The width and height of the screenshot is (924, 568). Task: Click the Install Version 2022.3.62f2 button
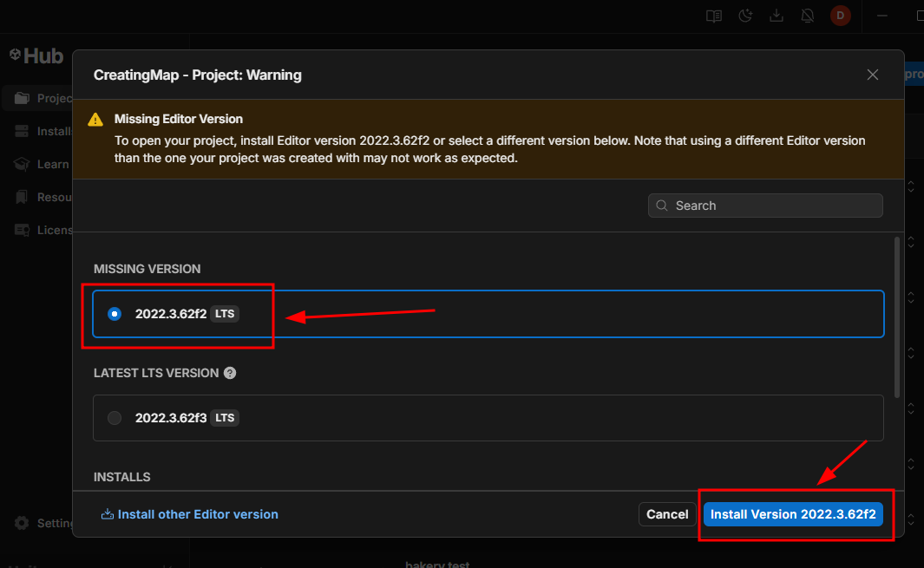click(x=793, y=514)
